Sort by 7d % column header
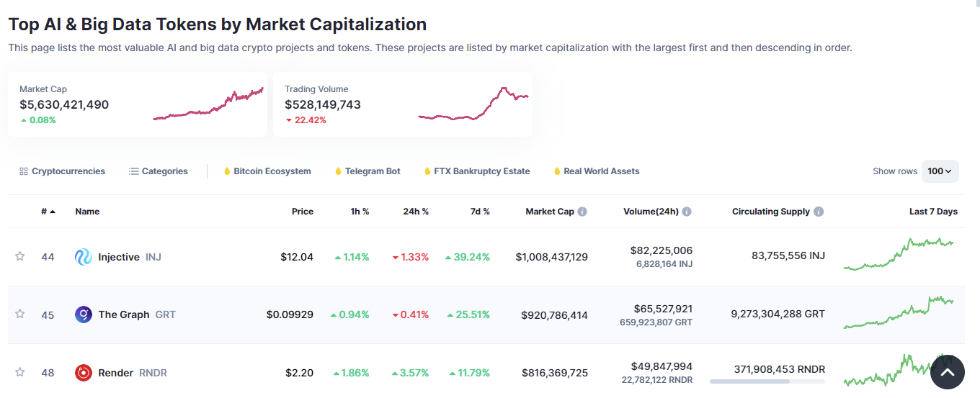The image size is (980, 398). click(x=479, y=212)
